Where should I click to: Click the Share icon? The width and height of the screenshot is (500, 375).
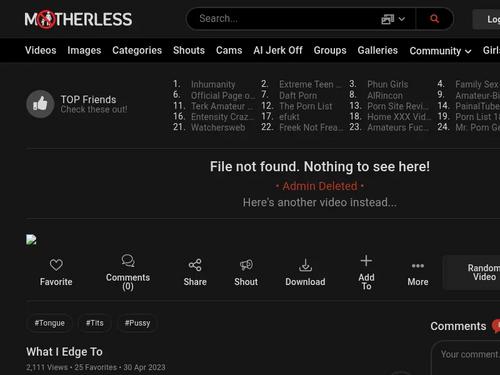click(195, 265)
